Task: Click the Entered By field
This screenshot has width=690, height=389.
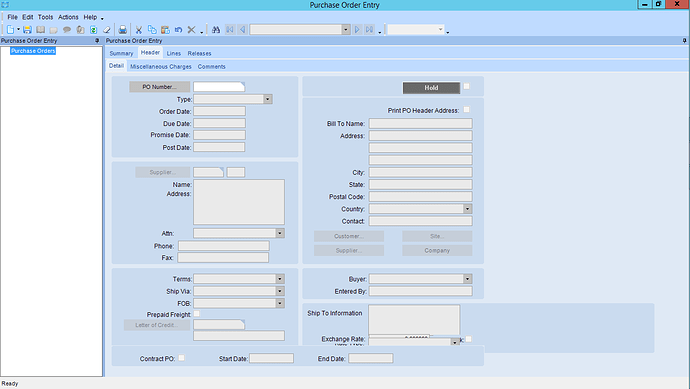Action: point(421,291)
